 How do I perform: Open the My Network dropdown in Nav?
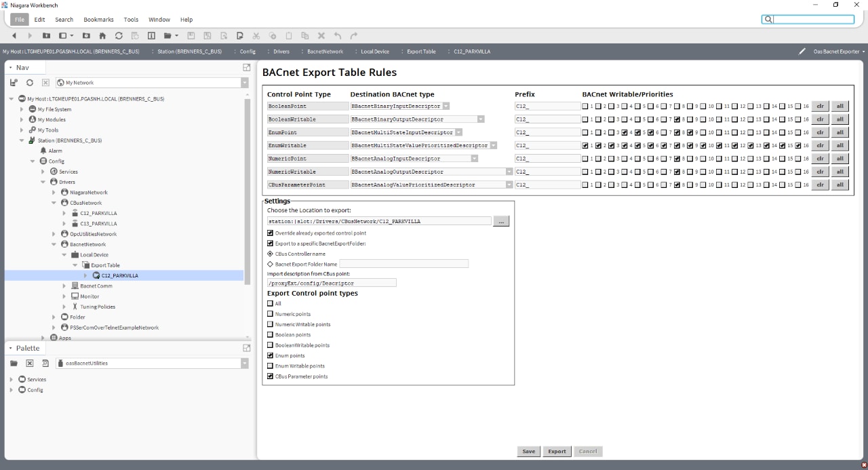pyautogui.click(x=245, y=83)
